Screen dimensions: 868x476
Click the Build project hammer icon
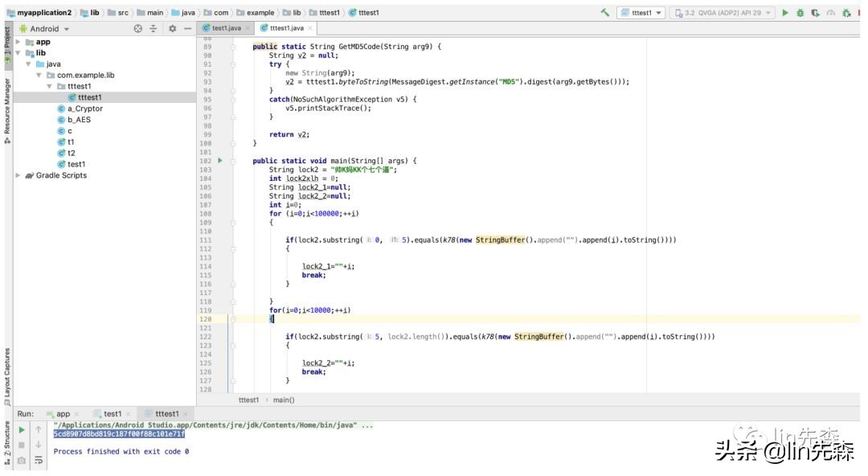tap(604, 13)
